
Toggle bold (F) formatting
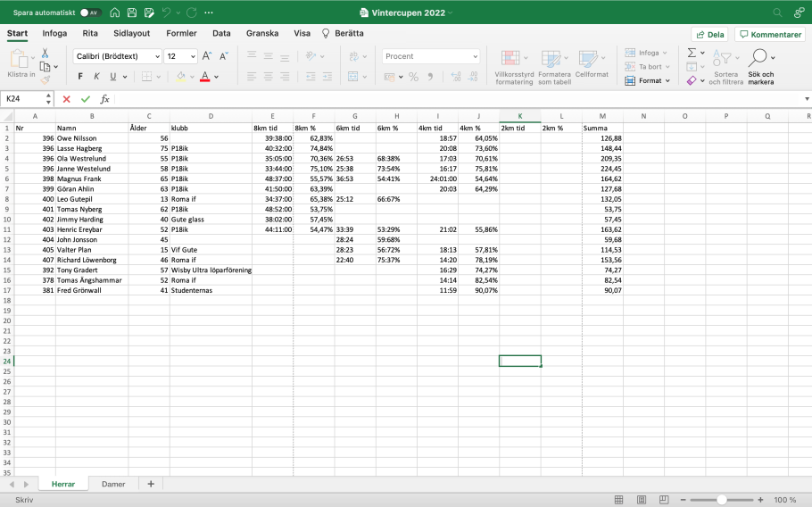coord(80,77)
